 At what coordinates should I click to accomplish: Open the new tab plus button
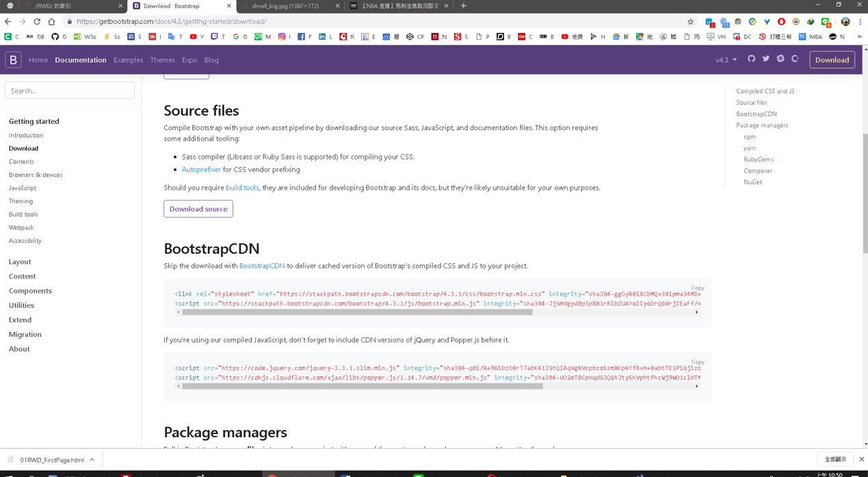[463, 6]
